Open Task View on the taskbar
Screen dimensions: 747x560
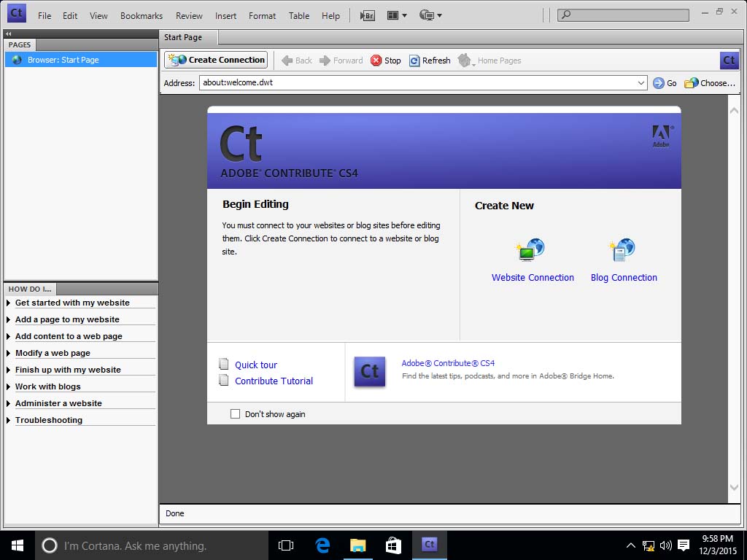point(286,545)
